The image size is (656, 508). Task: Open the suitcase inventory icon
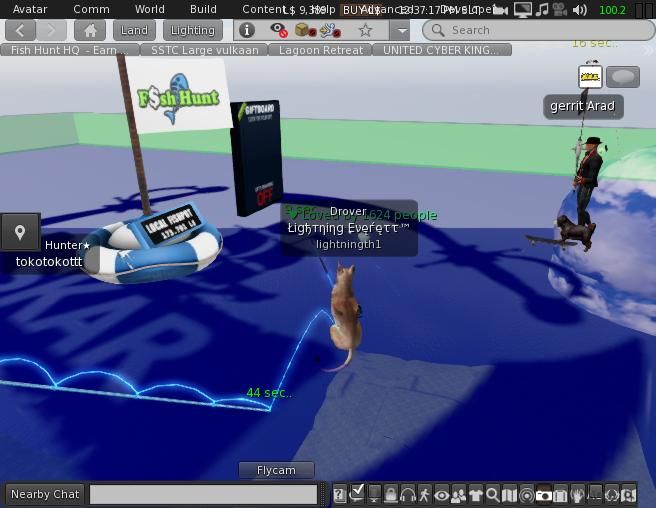pos(560,495)
